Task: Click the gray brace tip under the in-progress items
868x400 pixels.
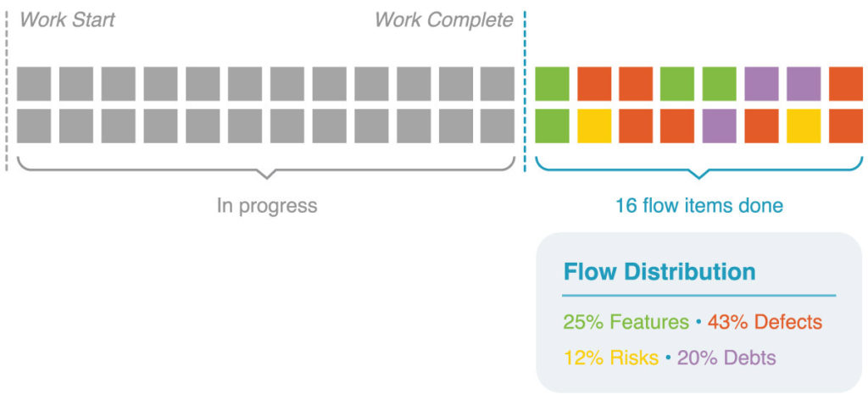Action: (266, 175)
